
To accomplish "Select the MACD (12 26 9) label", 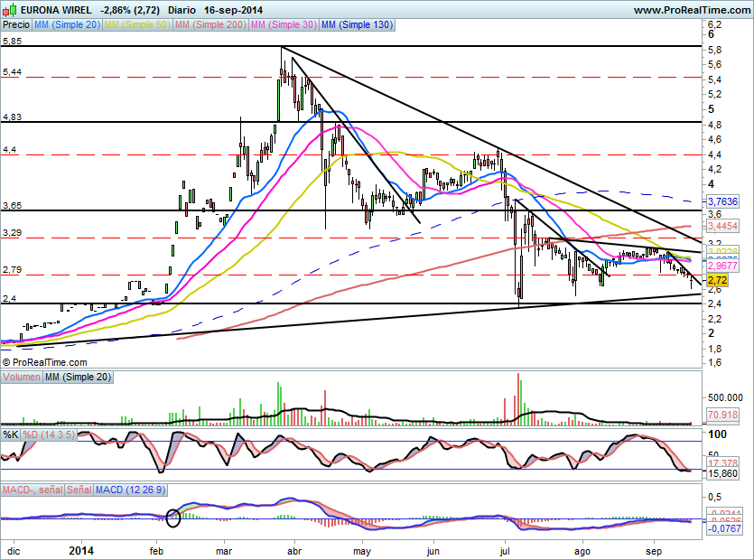I will [x=130, y=490].
